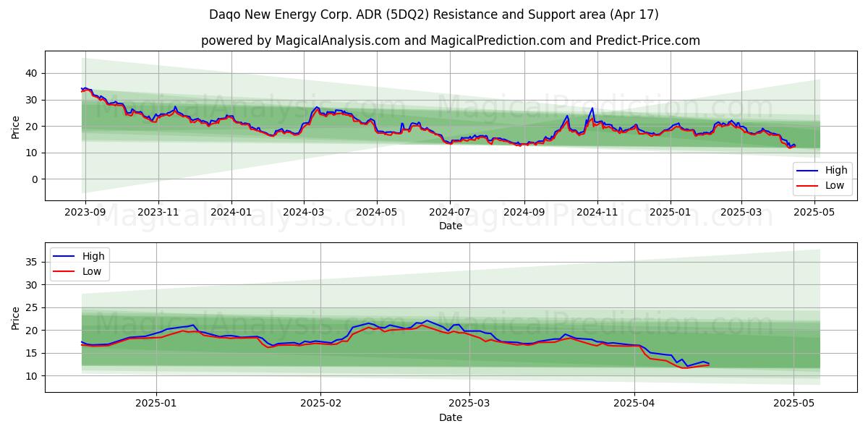The height and width of the screenshot is (434, 868).
Task: Click the '2025-04' date label on bottom chart
Action: pos(634,404)
